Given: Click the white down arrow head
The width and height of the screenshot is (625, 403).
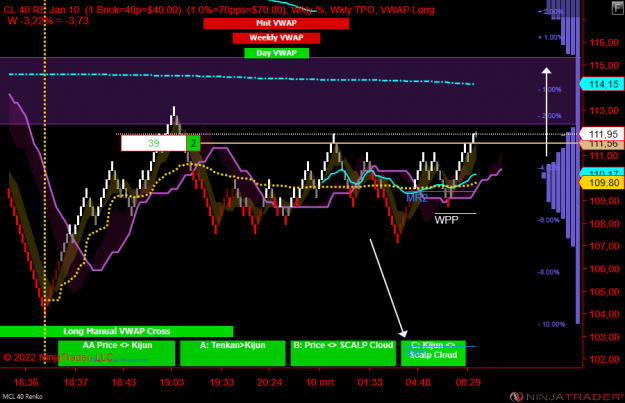Looking at the screenshot, I should [403, 333].
